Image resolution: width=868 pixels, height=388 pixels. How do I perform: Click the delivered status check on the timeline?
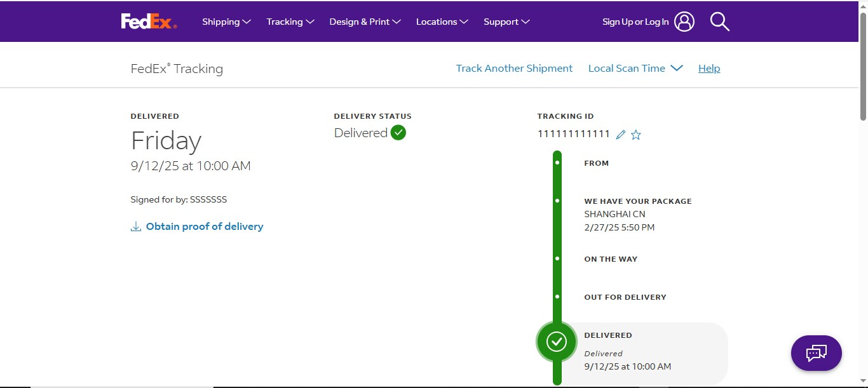click(x=556, y=341)
